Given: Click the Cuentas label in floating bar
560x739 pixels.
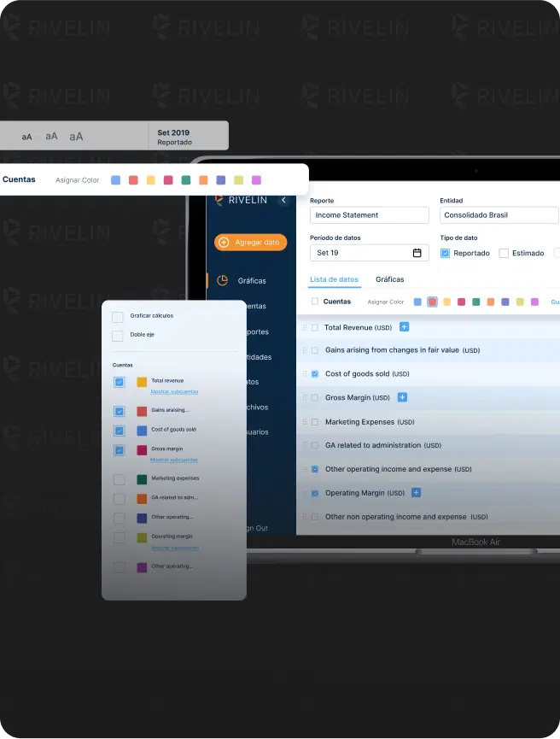Looking at the screenshot, I should click(19, 179).
